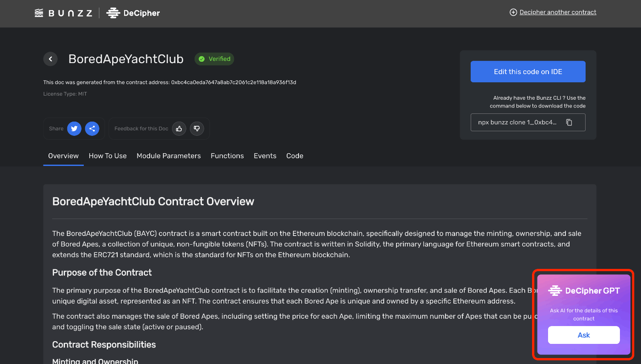The image size is (641, 364).
Task: Open the Functions tab
Action: (x=227, y=156)
